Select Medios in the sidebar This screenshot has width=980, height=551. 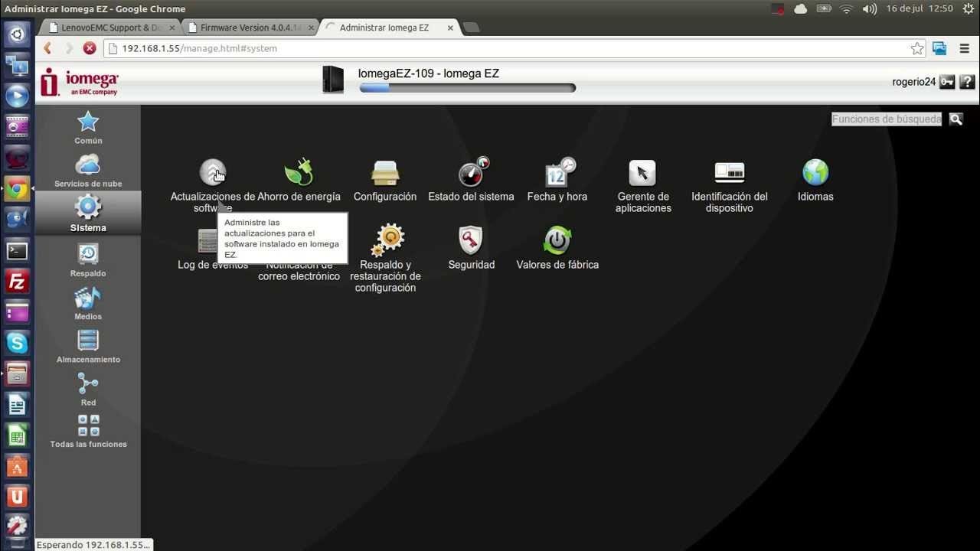coord(88,303)
